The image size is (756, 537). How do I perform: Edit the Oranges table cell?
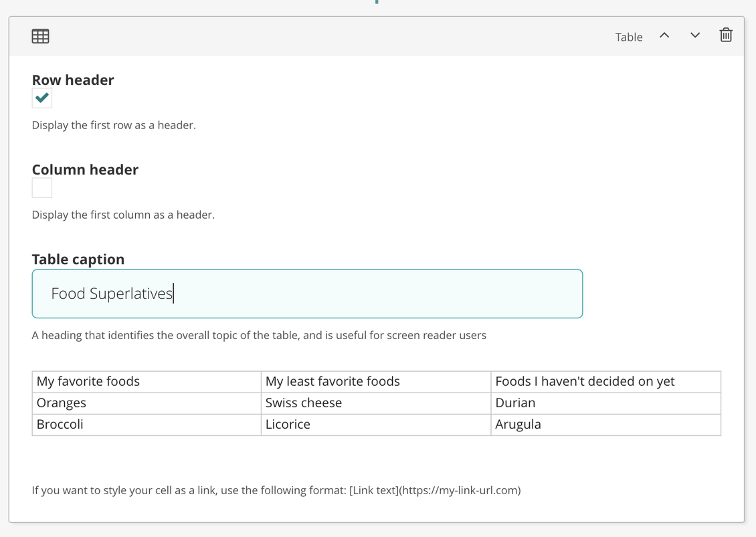(x=147, y=403)
